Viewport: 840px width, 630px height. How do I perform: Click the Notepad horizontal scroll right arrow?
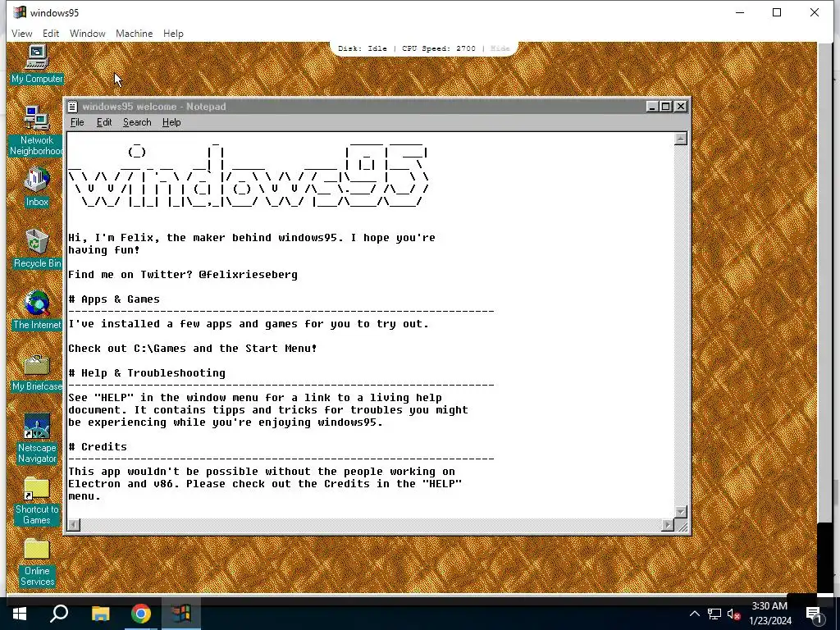668,525
